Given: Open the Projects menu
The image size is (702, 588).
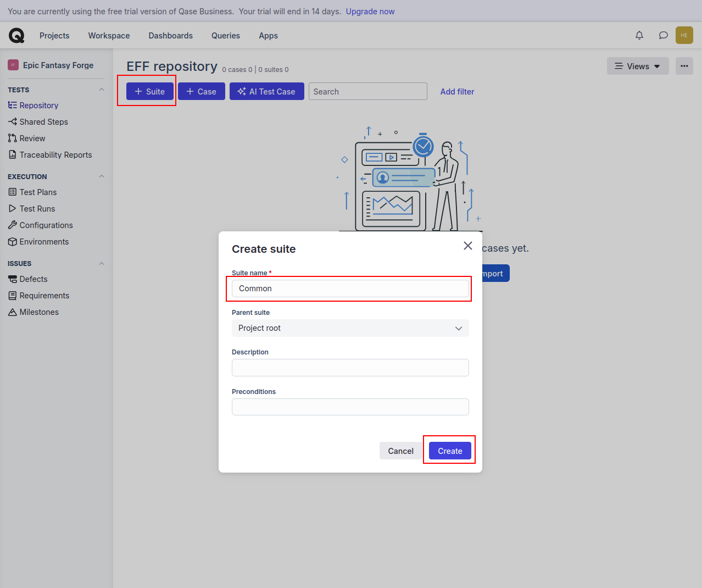Looking at the screenshot, I should click(x=54, y=36).
